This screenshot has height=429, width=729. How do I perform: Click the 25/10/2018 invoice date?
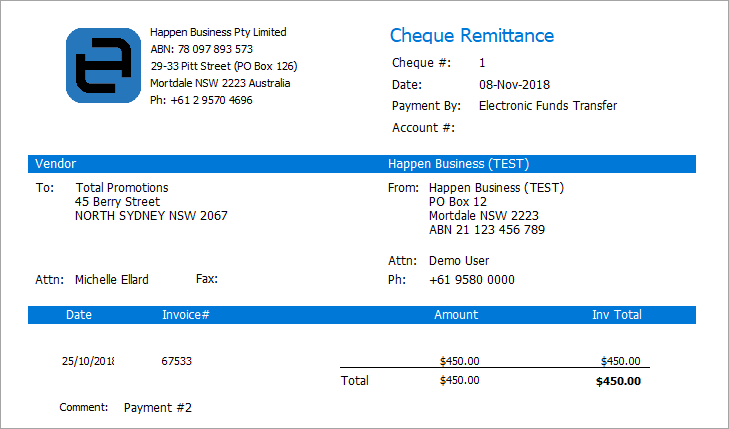coord(88,361)
